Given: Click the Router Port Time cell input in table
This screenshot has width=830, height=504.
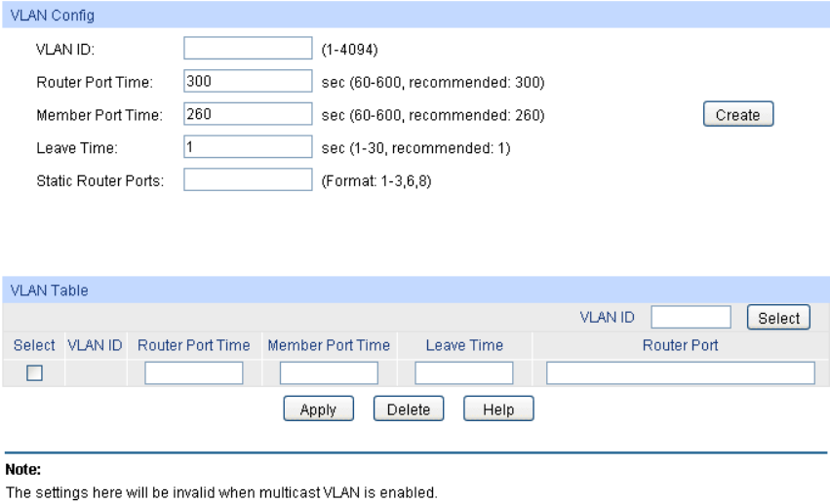Looking at the screenshot, I should pyautogui.click(x=194, y=372).
